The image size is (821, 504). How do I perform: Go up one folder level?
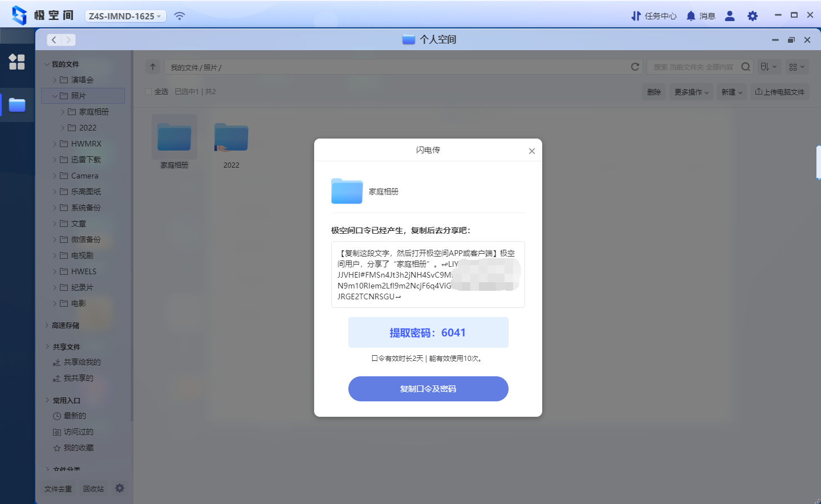pos(152,67)
